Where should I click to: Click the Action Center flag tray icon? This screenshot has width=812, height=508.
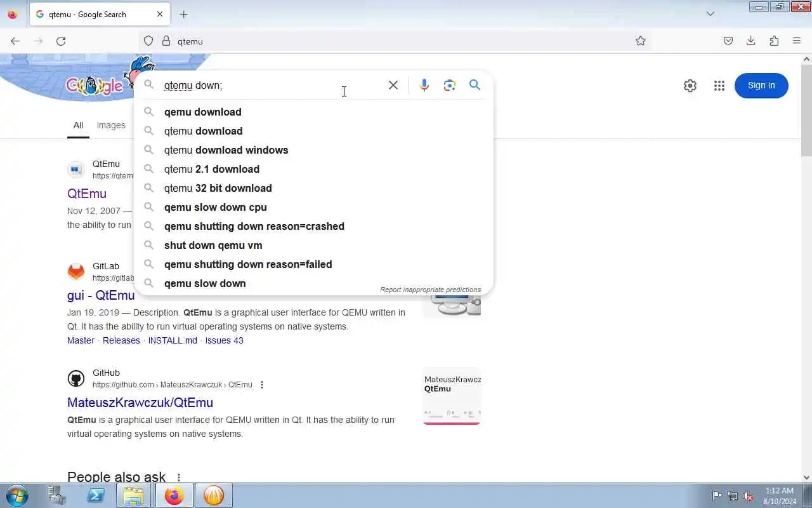click(717, 496)
